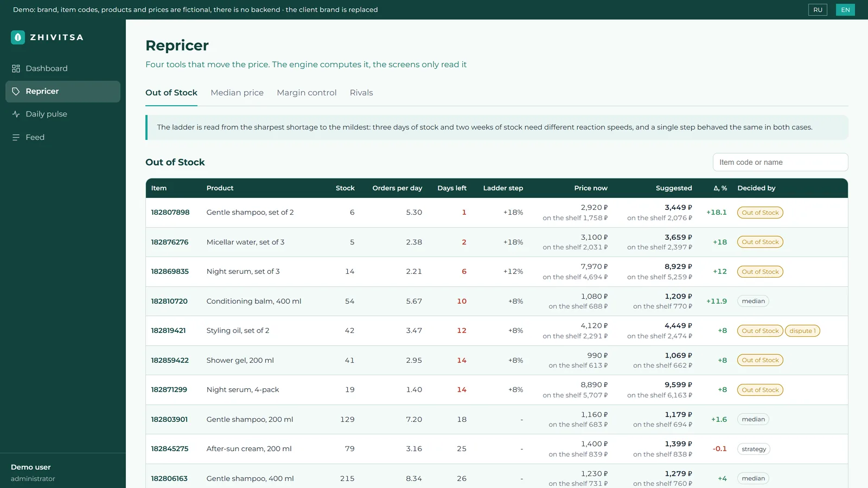This screenshot has width=868, height=488.
Task: Open item 182803901
Action: tap(169, 419)
